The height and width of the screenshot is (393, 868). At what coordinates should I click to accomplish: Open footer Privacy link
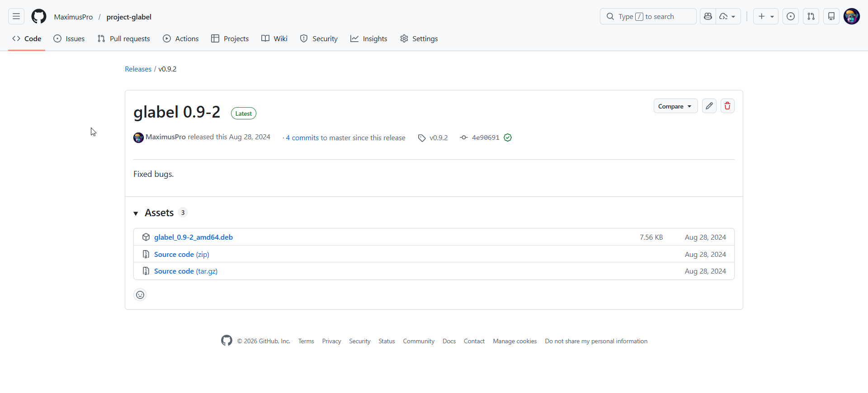click(x=331, y=341)
